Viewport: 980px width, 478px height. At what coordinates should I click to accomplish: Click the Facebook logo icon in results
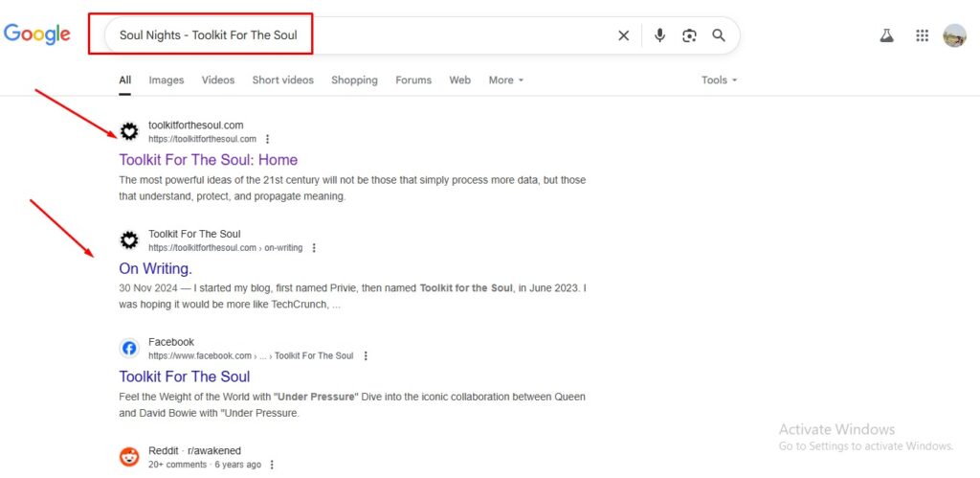[x=129, y=349]
